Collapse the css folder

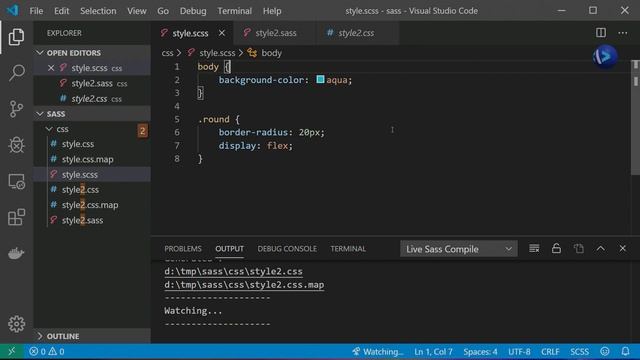49,129
